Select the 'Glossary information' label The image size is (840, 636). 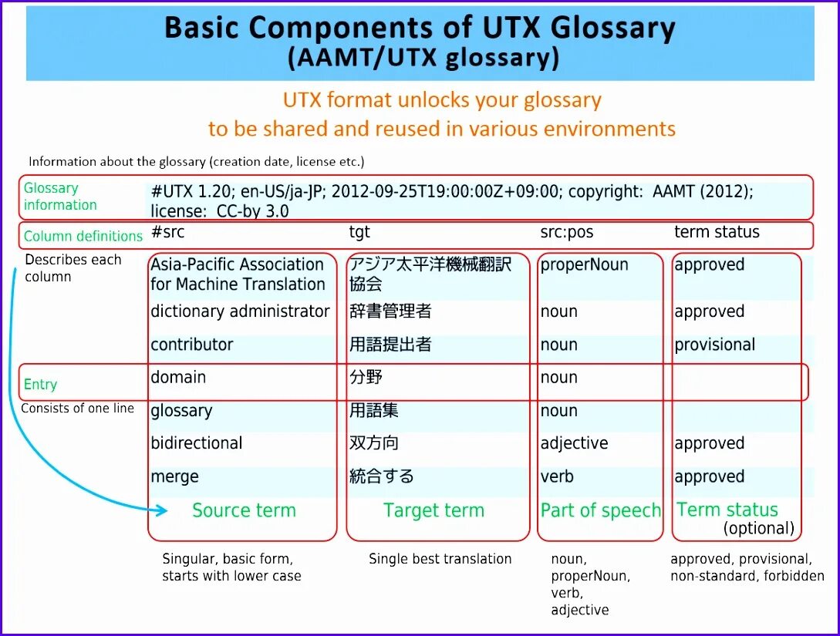coord(60,197)
